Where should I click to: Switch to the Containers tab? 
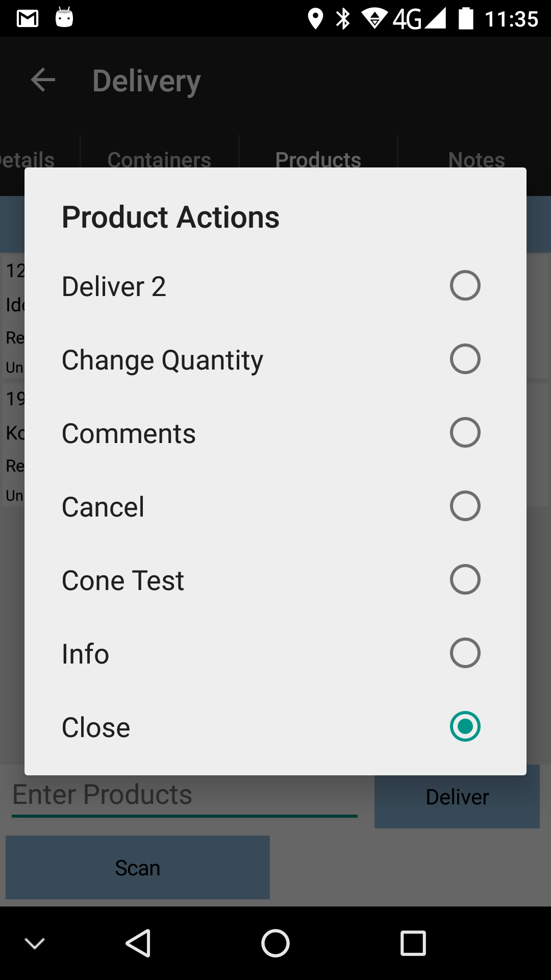pos(159,160)
